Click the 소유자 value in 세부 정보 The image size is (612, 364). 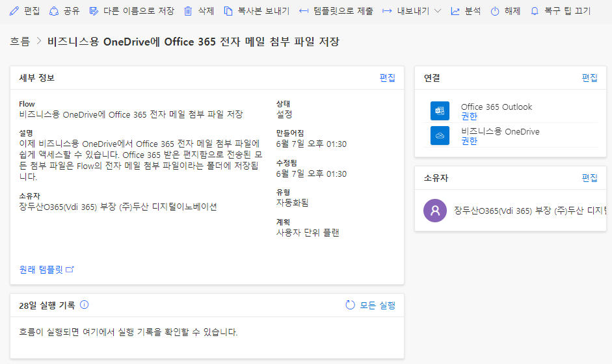click(x=118, y=207)
